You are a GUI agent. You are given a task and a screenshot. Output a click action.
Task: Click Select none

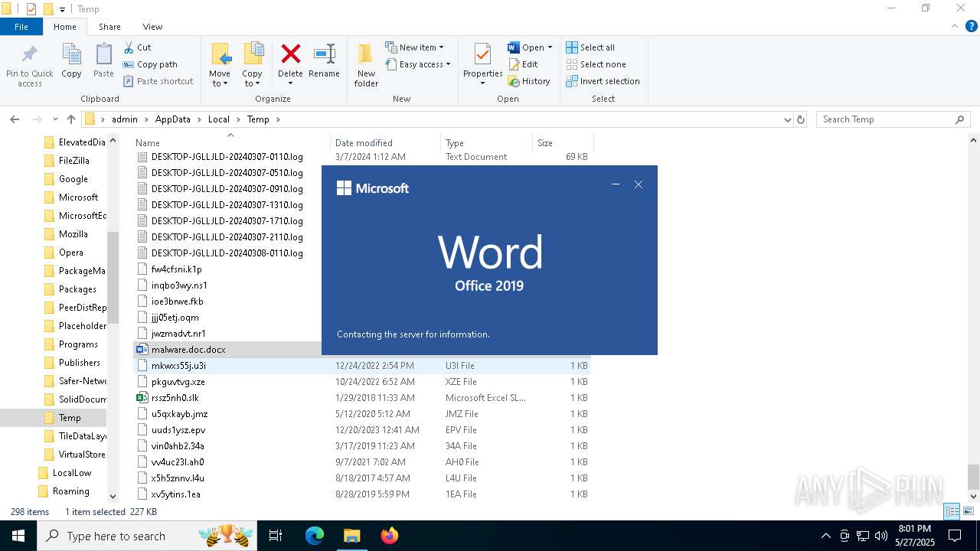pos(596,64)
